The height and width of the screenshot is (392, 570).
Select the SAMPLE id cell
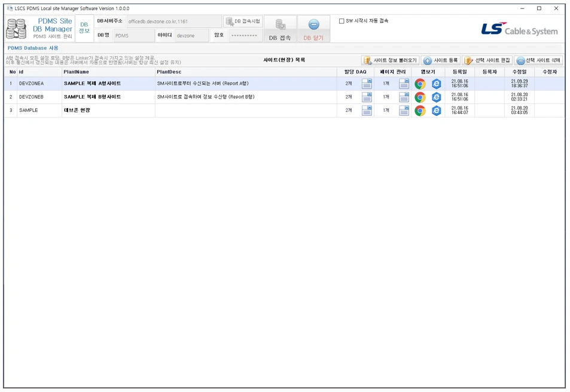click(39, 111)
